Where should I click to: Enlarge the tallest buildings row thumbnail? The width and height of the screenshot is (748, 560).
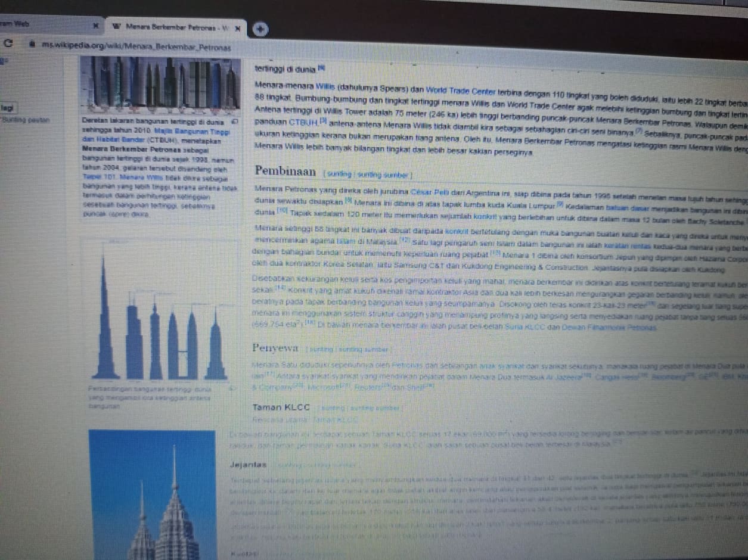tap(234, 121)
